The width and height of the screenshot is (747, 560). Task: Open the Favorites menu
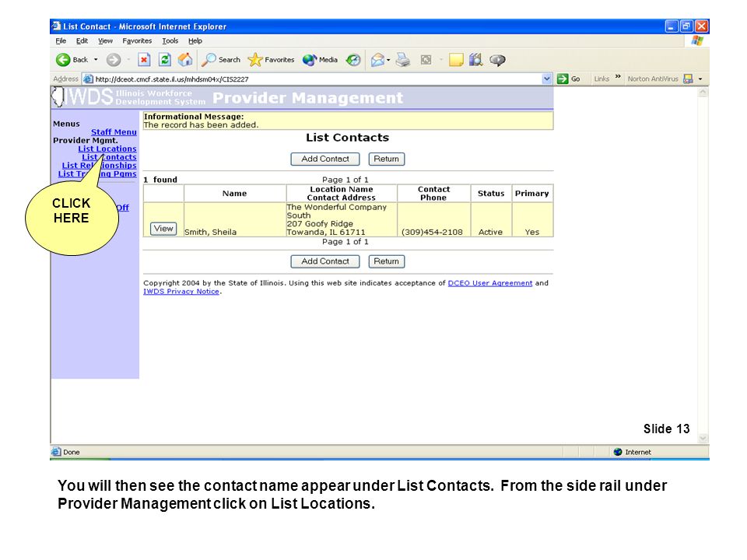[137, 41]
